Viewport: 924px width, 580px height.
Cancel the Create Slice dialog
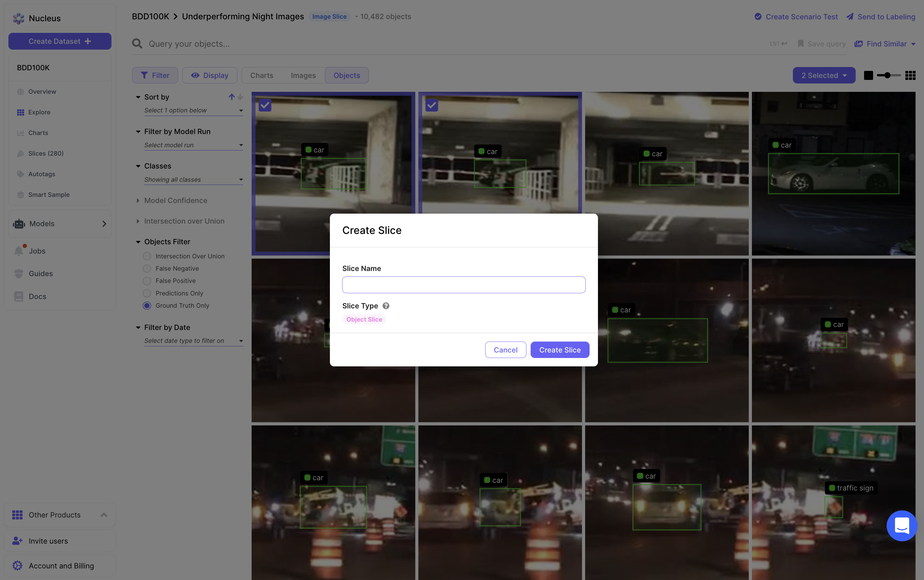(505, 350)
